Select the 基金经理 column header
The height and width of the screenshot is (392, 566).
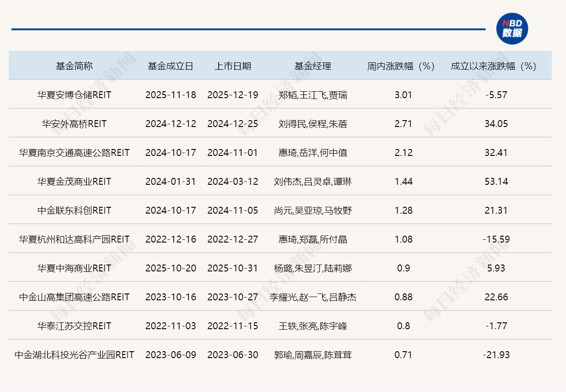pos(313,66)
